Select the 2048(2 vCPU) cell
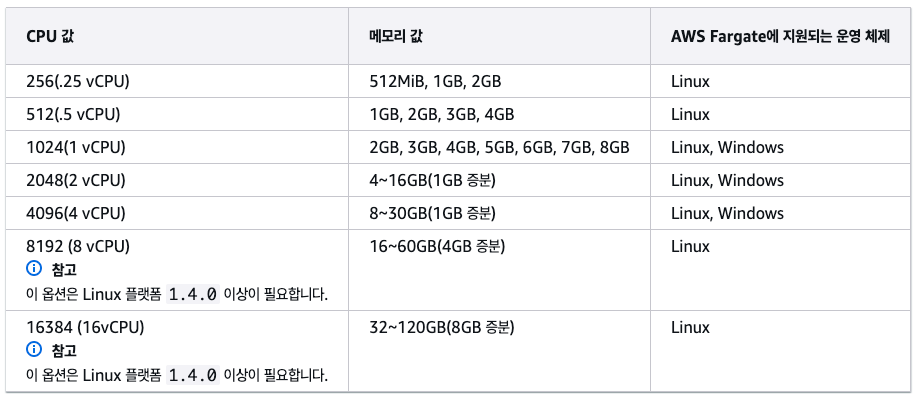 pyautogui.click(x=177, y=180)
